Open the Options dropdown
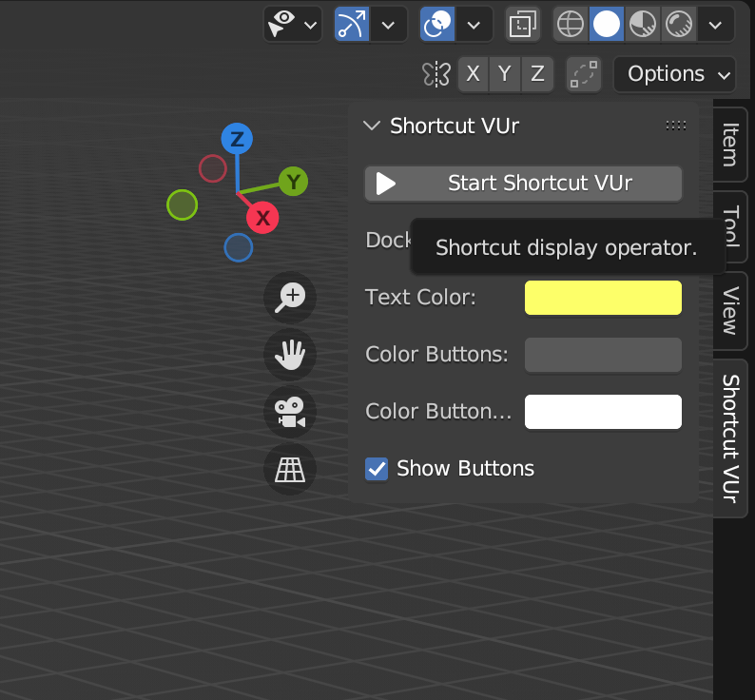The height and width of the screenshot is (700, 755). (674, 74)
